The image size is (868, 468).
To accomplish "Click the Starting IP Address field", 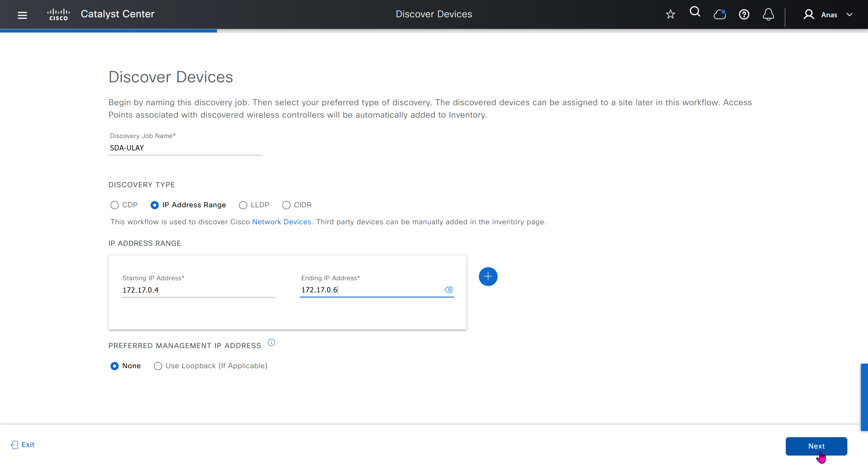I will coord(198,290).
